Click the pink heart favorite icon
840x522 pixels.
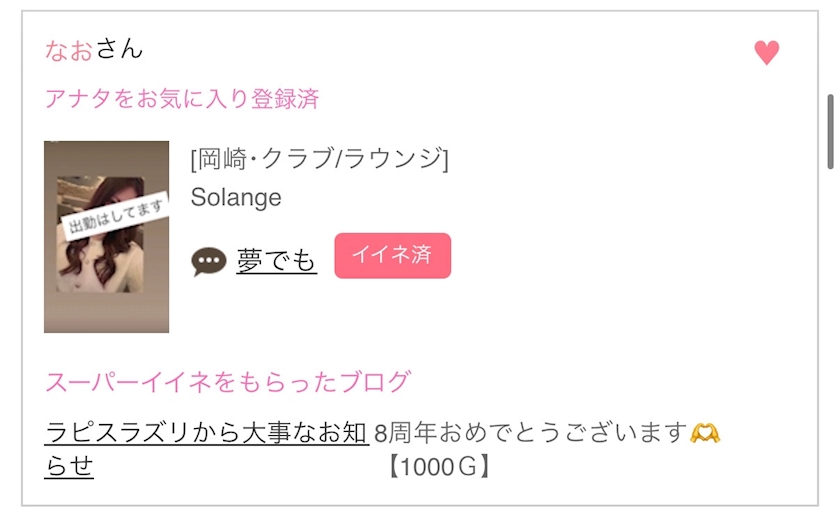[x=766, y=53]
